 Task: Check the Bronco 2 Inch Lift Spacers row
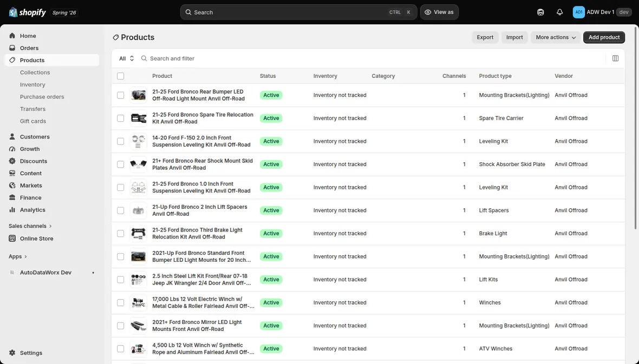(x=121, y=210)
